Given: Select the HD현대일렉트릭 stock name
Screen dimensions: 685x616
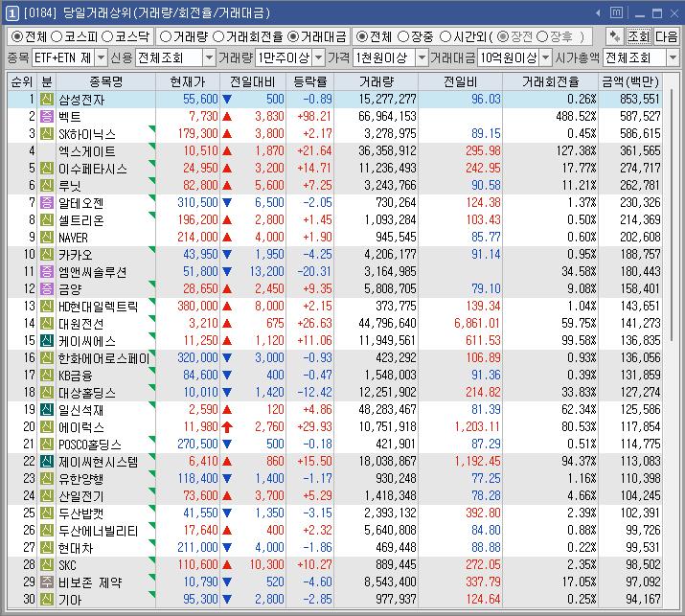Looking at the screenshot, I should pyautogui.click(x=99, y=307).
